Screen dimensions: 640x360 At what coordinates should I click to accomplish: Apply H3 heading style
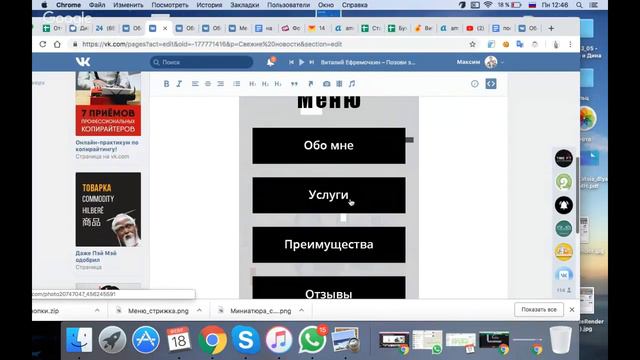(278, 84)
